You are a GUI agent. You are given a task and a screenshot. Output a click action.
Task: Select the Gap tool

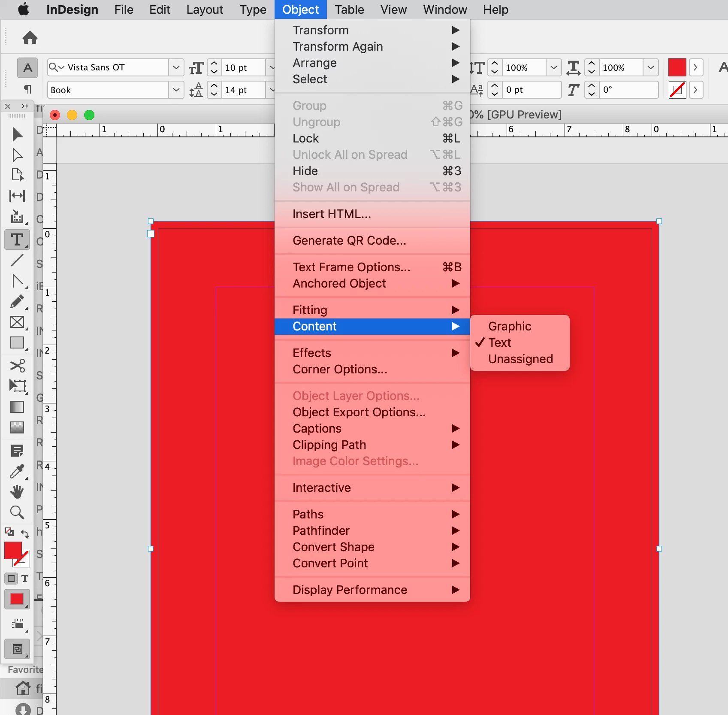coord(17,196)
